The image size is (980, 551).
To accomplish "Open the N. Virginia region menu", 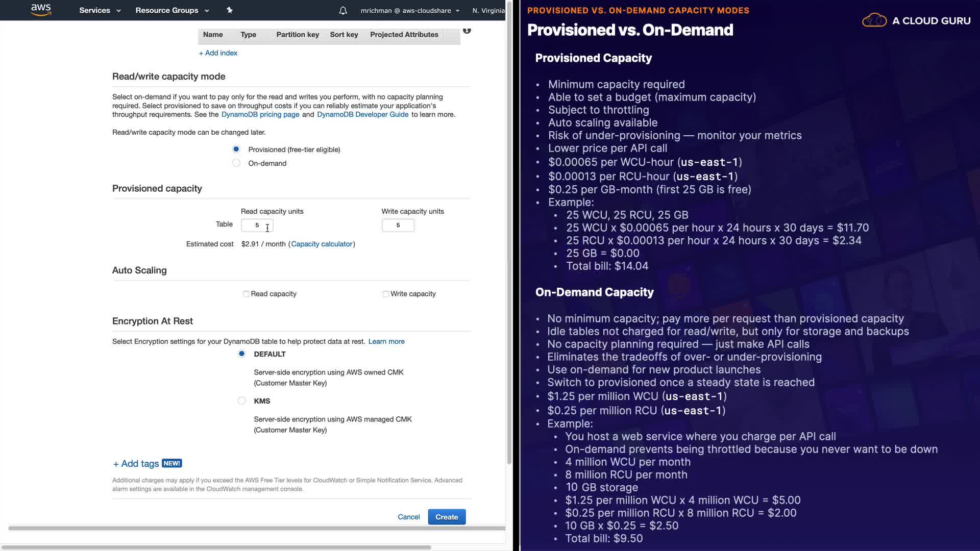I will 488,10.
